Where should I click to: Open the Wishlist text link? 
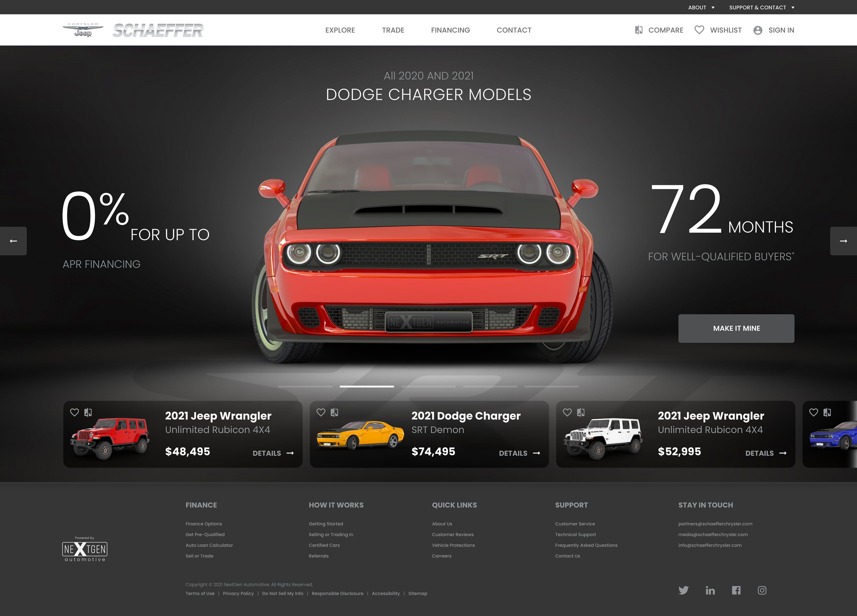[726, 30]
